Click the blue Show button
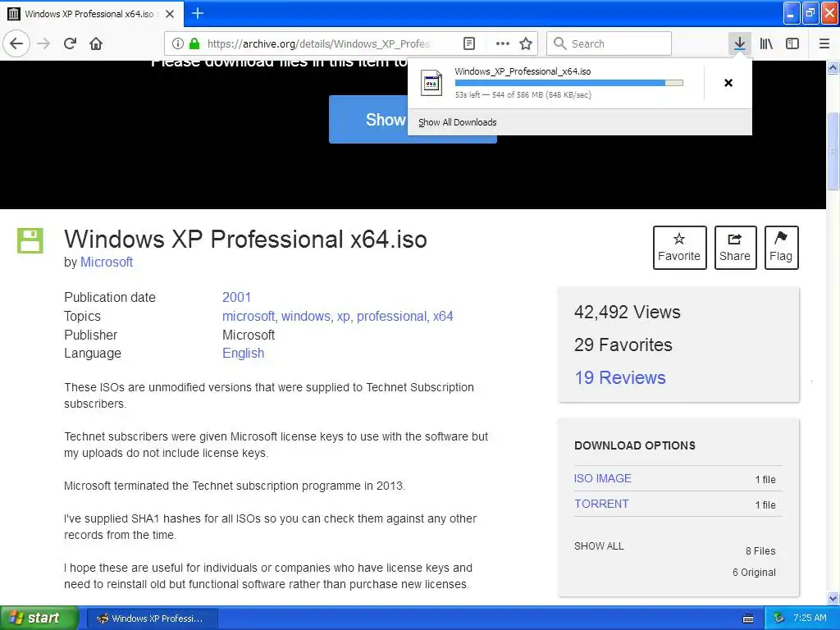The image size is (840, 630). pos(368,120)
